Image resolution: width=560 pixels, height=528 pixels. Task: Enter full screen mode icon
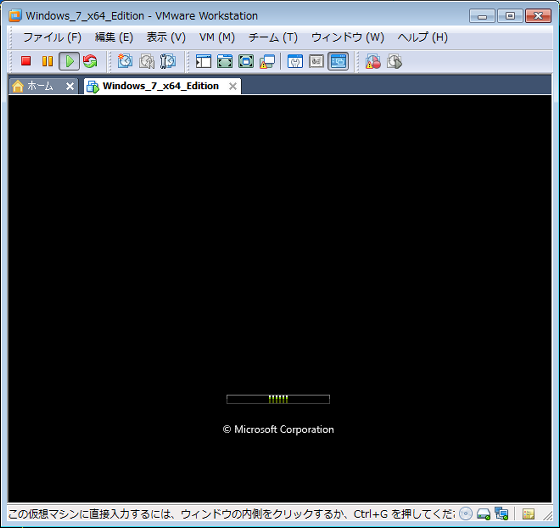click(225, 61)
